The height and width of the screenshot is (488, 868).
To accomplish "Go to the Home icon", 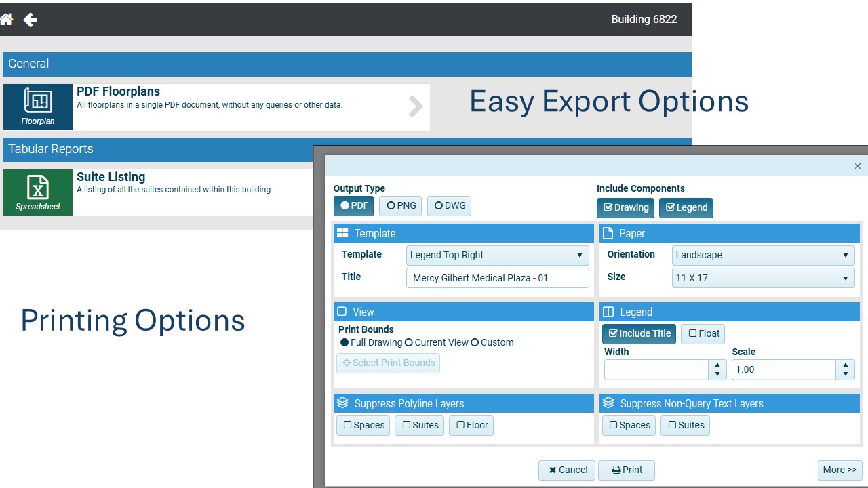I will coord(6,20).
